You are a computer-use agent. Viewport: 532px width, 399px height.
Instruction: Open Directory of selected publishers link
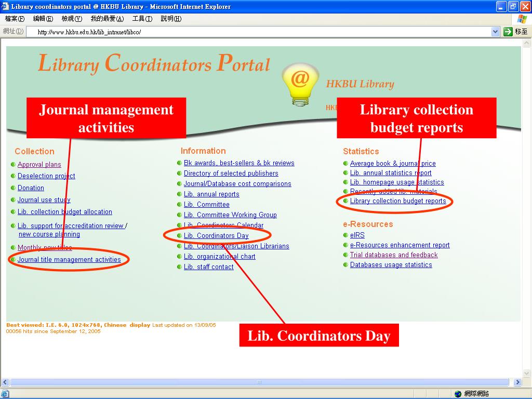(x=231, y=174)
